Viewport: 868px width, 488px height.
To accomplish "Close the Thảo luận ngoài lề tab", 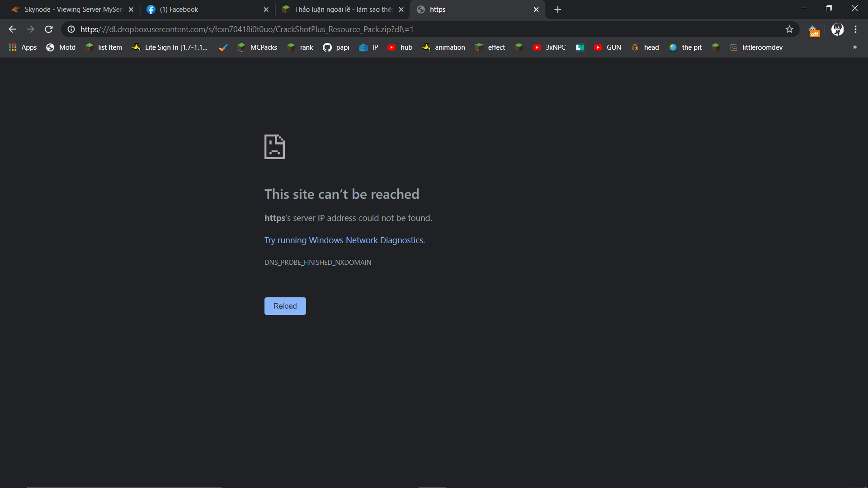I will (401, 9).
